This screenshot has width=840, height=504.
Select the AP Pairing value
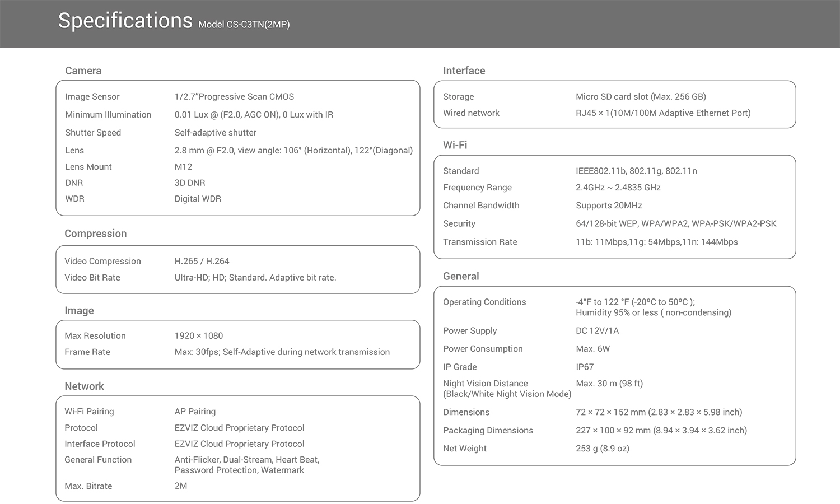tap(195, 412)
